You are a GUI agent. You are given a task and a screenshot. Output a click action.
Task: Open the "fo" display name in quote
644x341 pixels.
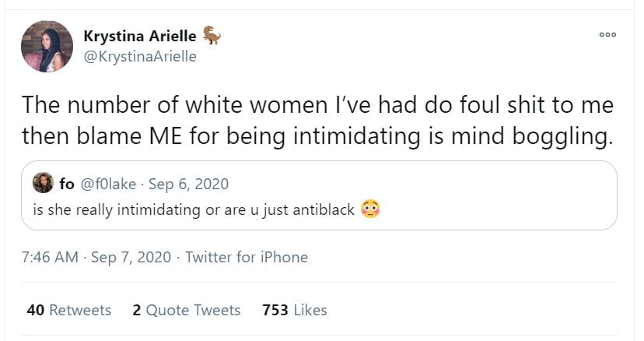click(x=66, y=184)
